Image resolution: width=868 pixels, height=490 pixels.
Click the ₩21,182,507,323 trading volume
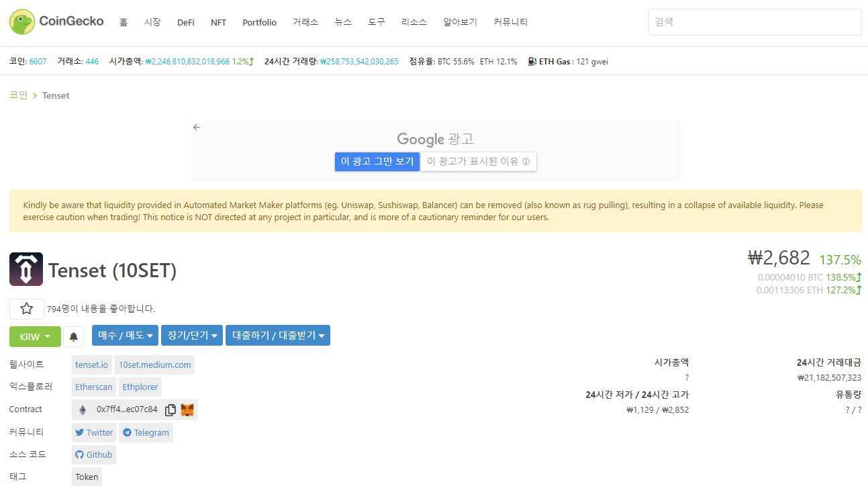tap(829, 378)
